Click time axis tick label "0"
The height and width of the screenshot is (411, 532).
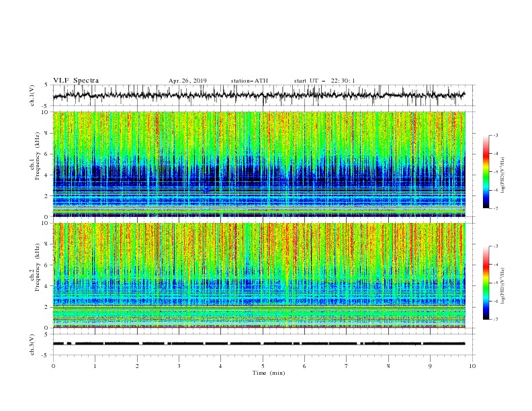[53, 366]
